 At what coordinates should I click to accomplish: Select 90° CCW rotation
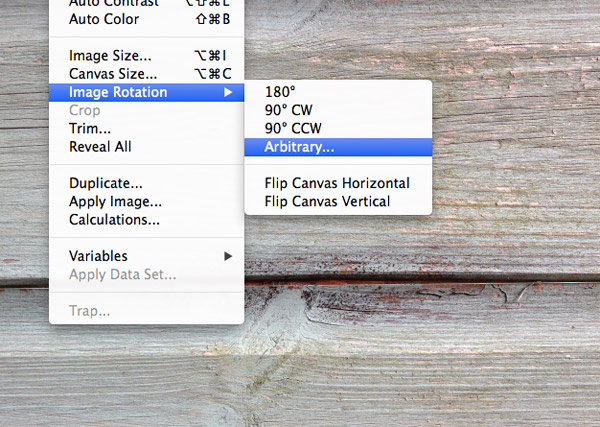[293, 128]
